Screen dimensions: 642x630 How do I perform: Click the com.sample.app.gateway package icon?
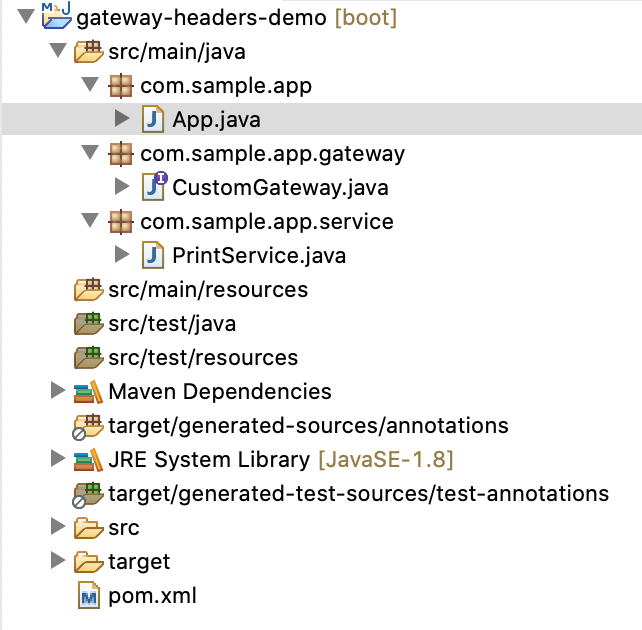point(121,154)
